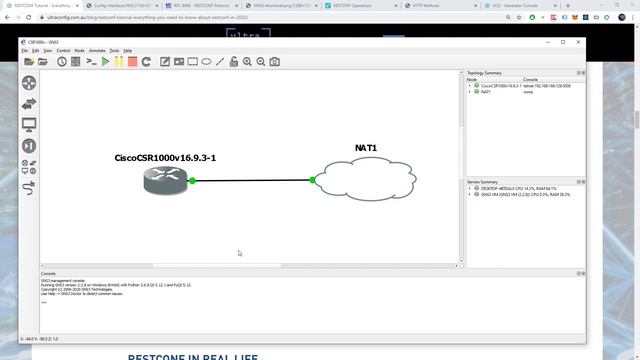Browse routers in device sidebar

coord(29,83)
